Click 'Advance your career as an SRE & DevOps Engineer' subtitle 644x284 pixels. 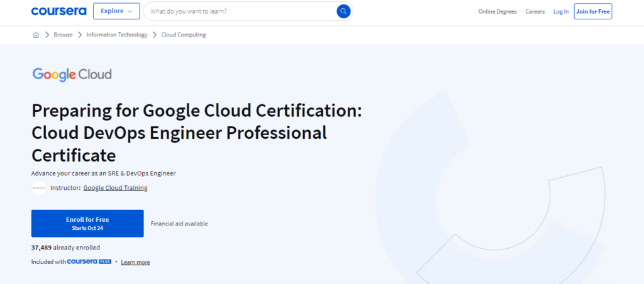click(x=104, y=173)
